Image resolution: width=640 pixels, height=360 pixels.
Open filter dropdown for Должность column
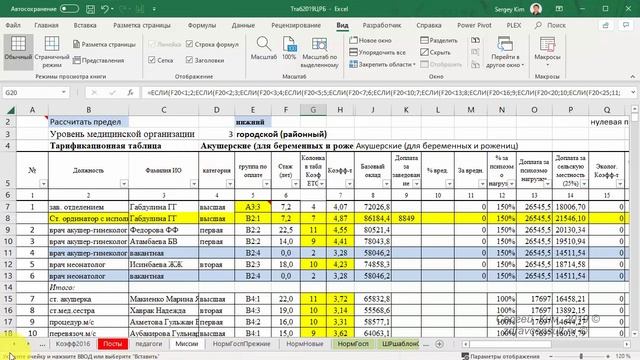pos(124,184)
